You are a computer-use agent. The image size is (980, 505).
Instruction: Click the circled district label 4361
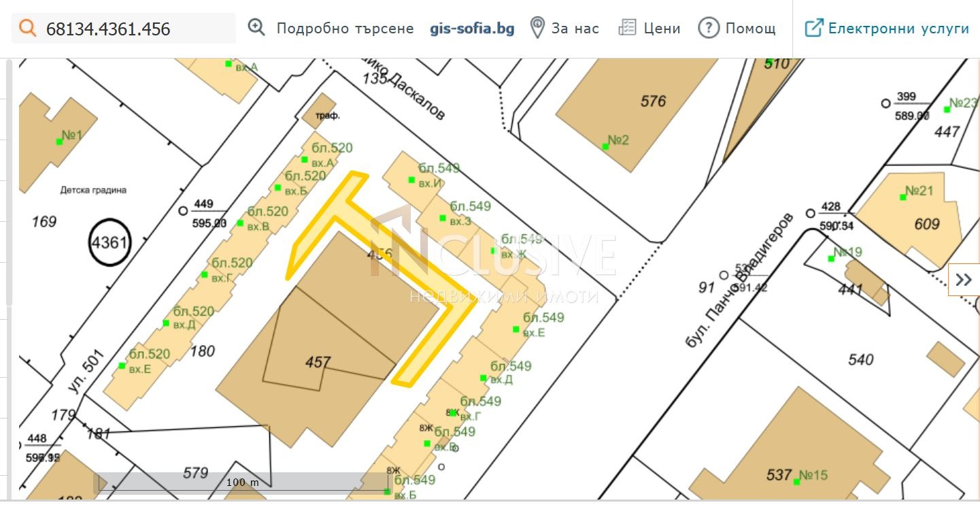109,242
